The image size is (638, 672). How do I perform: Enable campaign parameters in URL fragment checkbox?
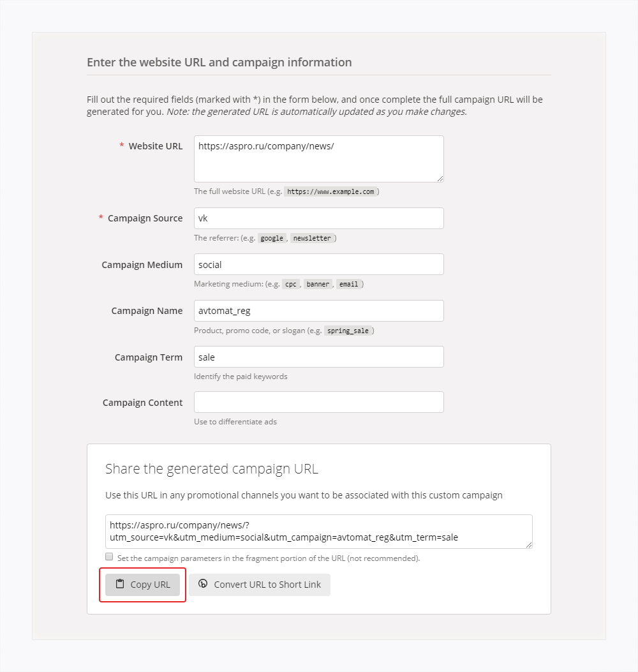109,556
